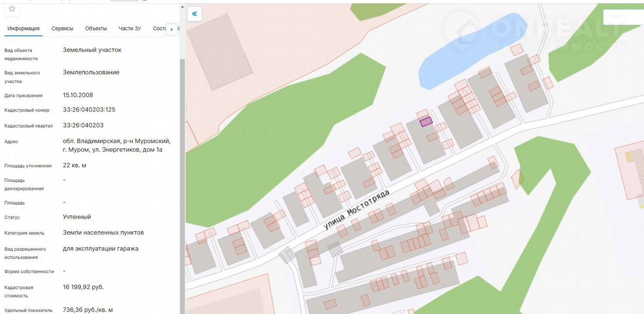Screen dimensions: 644x314
Task: Open the Сервисы tab
Action: [62, 29]
